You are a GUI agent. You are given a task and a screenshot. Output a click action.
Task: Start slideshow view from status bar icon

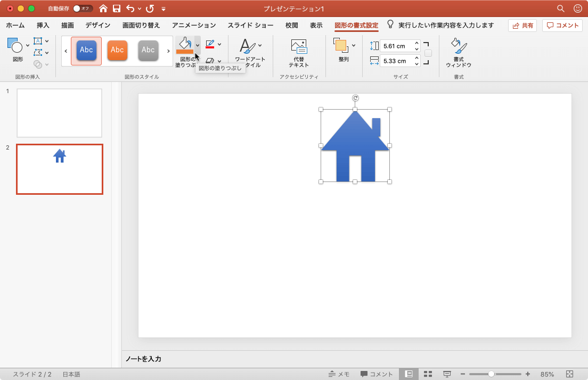pyautogui.click(x=447, y=374)
